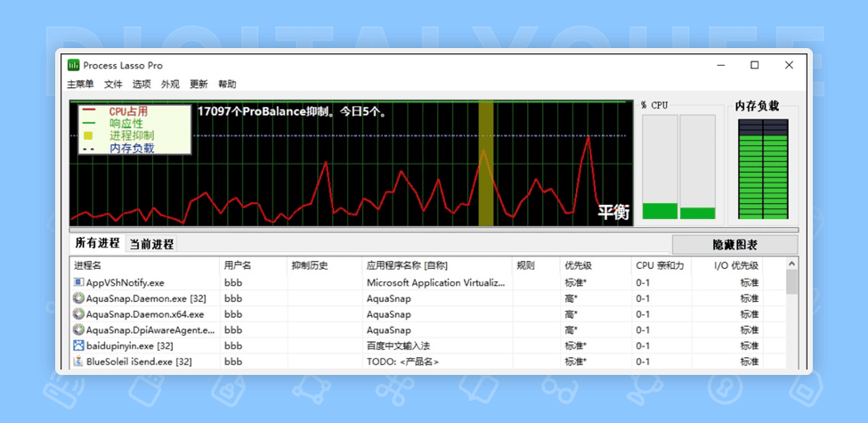This screenshot has height=423, width=868.
Task: Click the splitter bar below the graph
Action: 434,230
